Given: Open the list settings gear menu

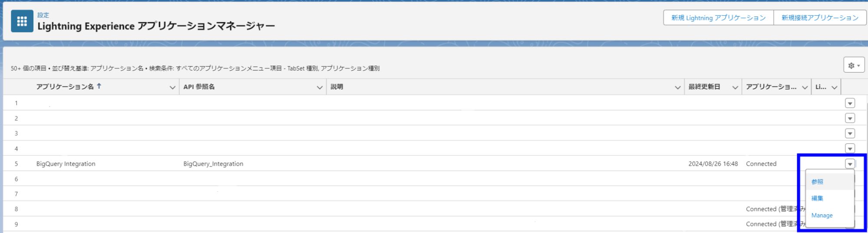Looking at the screenshot, I should point(854,65).
